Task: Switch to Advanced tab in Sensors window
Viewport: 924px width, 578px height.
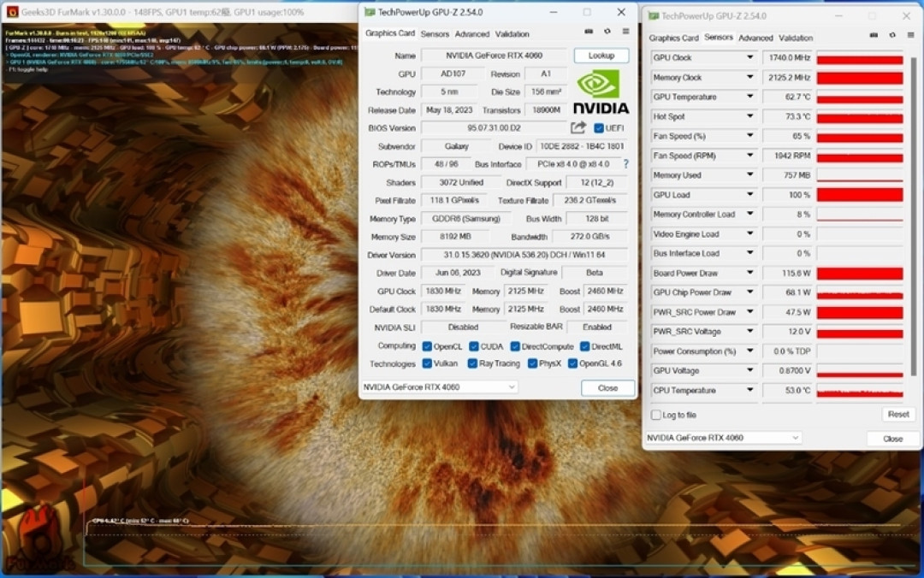Action: point(755,38)
